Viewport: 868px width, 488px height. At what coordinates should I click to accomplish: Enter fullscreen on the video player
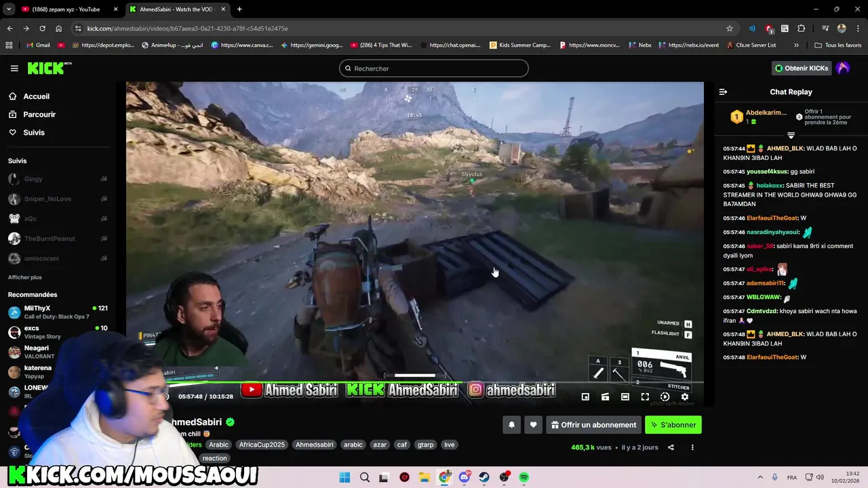click(645, 397)
